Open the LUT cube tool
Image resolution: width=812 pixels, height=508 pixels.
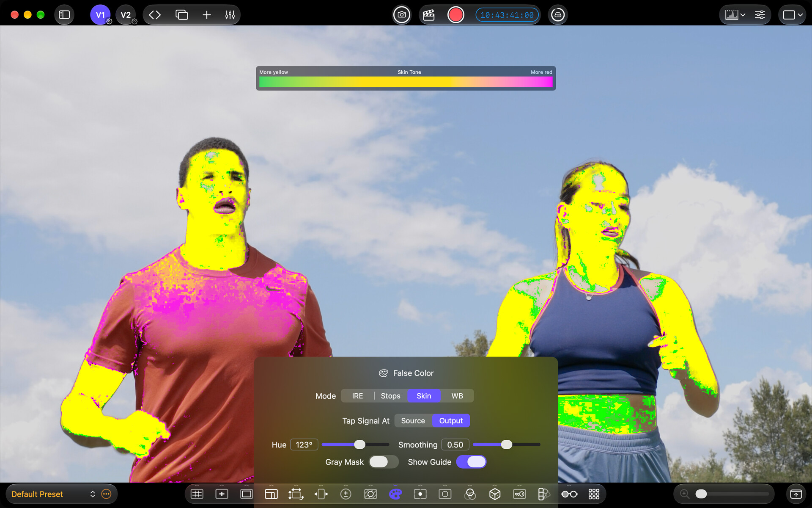[495, 494]
